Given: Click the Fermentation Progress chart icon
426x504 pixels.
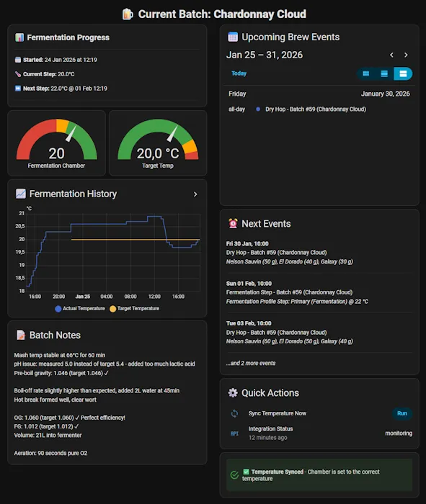Looking at the screenshot, I should [x=19, y=37].
